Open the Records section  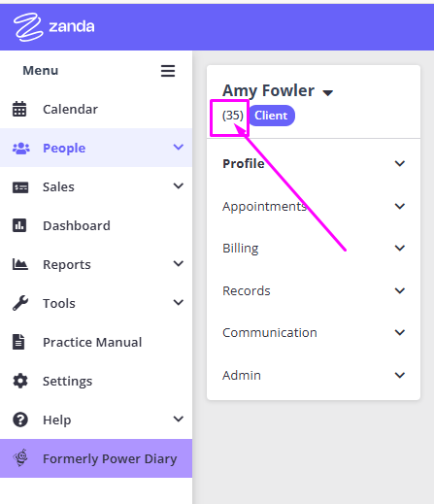(314, 290)
